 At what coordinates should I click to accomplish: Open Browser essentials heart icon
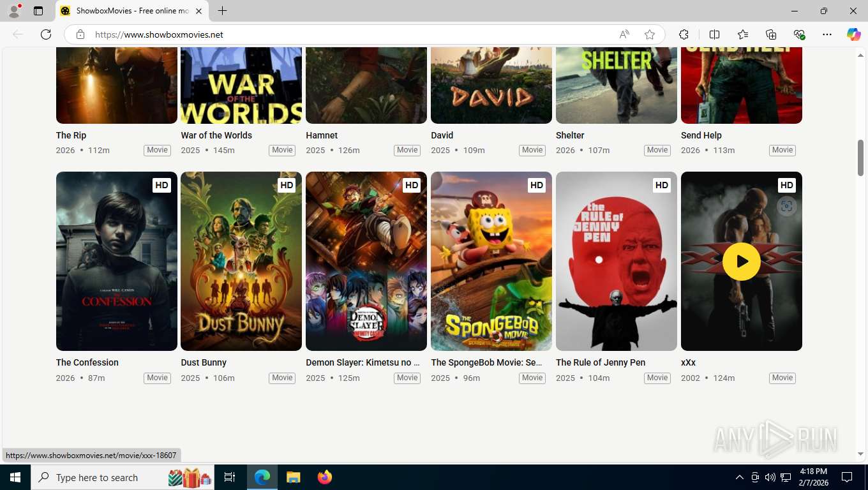(799, 34)
